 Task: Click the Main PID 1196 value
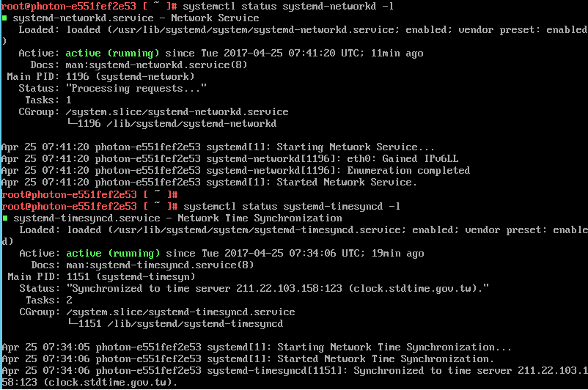click(x=77, y=76)
